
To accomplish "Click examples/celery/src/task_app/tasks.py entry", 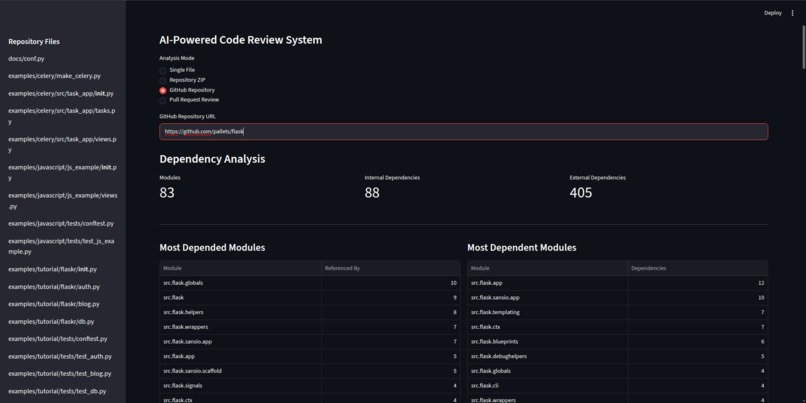I will coord(62,116).
